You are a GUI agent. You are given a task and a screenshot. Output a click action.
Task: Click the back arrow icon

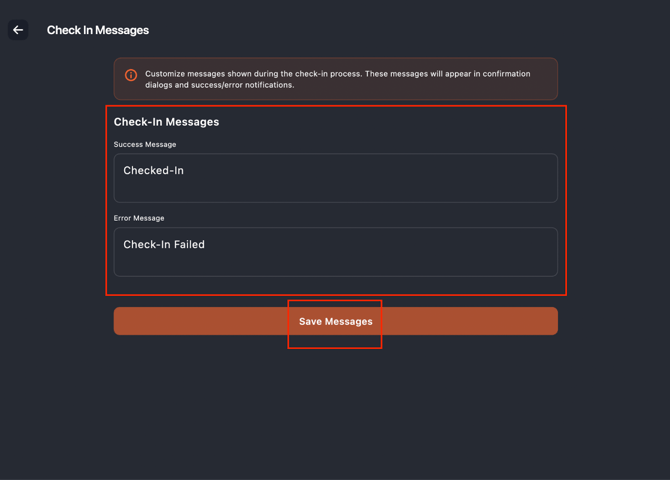18,30
